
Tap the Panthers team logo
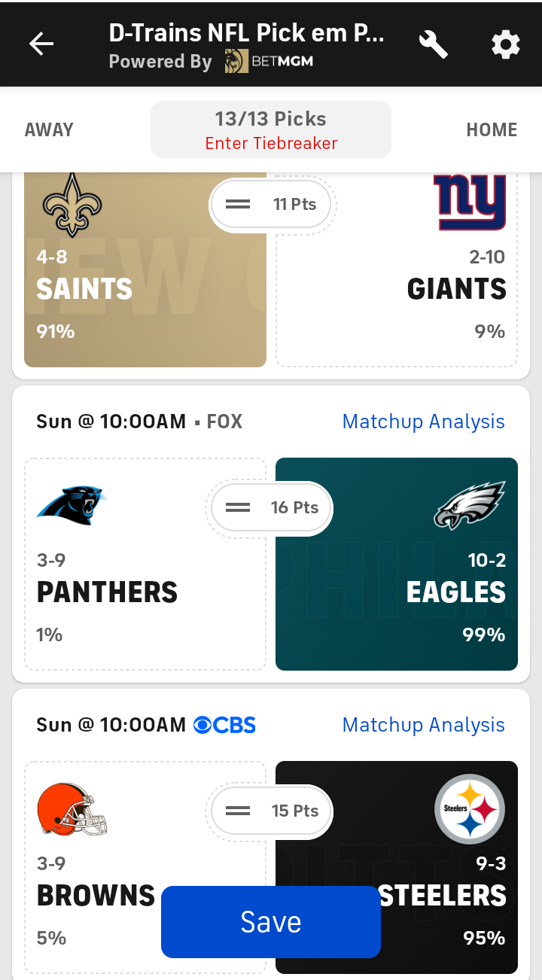[x=72, y=506]
